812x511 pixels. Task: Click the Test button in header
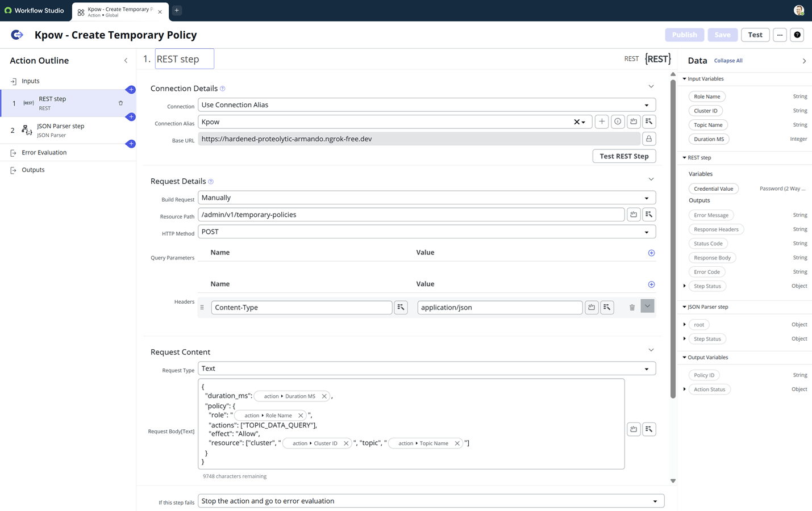tap(755, 35)
